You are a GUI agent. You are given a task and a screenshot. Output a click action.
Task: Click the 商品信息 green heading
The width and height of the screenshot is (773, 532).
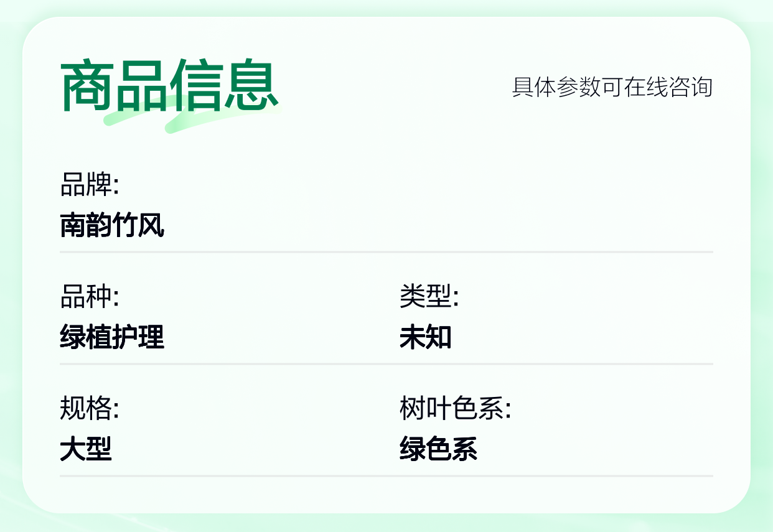(x=169, y=85)
